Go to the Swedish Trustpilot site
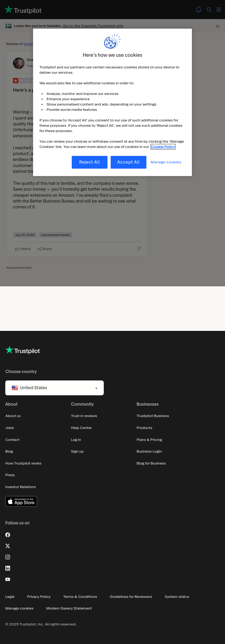Image resolution: width=225 pixels, height=644 pixels. (93, 26)
